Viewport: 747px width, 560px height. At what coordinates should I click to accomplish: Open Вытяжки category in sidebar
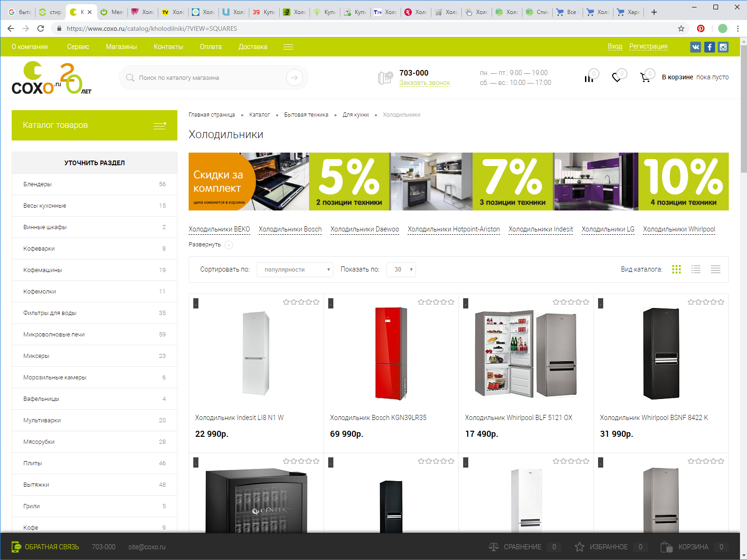pos(94,485)
